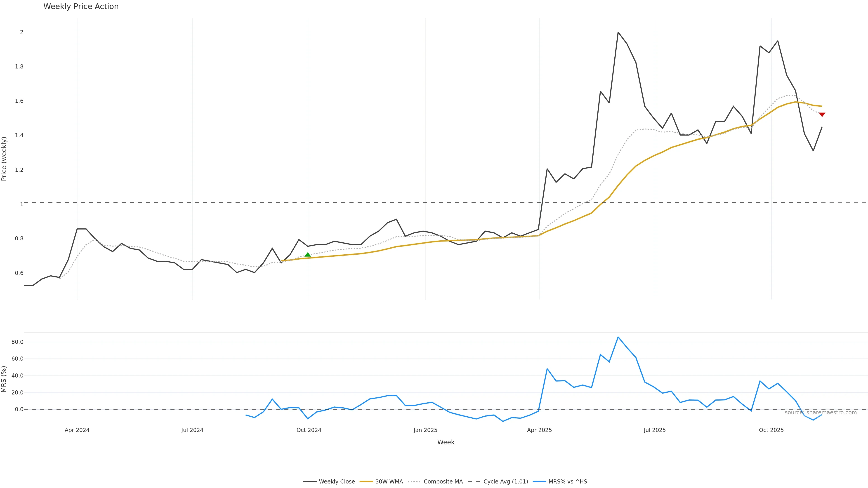This screenshot has width=868, height=488.
Task: Click the blue MRS% vs ^HSI legend swatch
Action: [x=539, y=482]
